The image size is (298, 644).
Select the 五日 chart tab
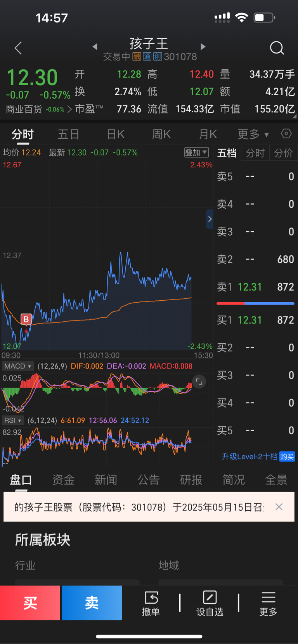[x=69, y=134]
